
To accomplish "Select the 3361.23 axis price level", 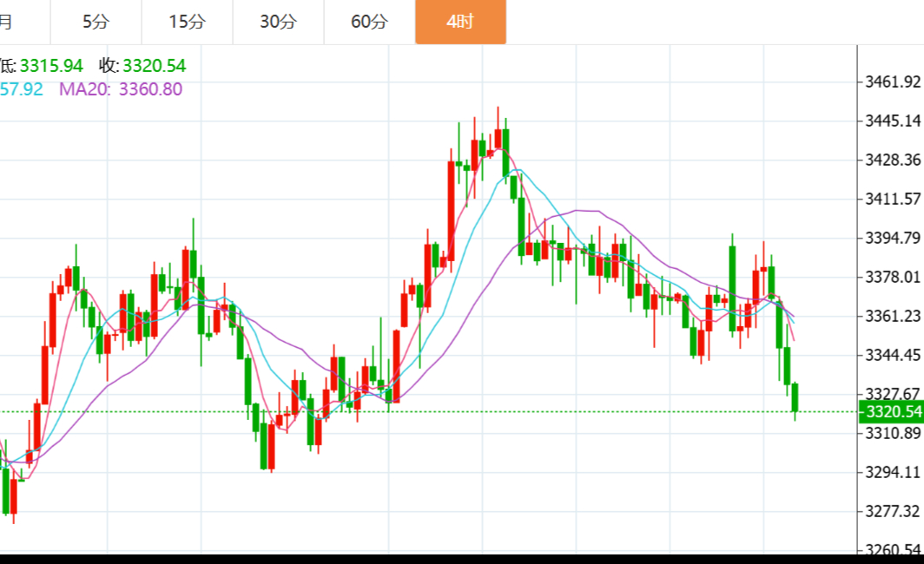I will (892, 316).
